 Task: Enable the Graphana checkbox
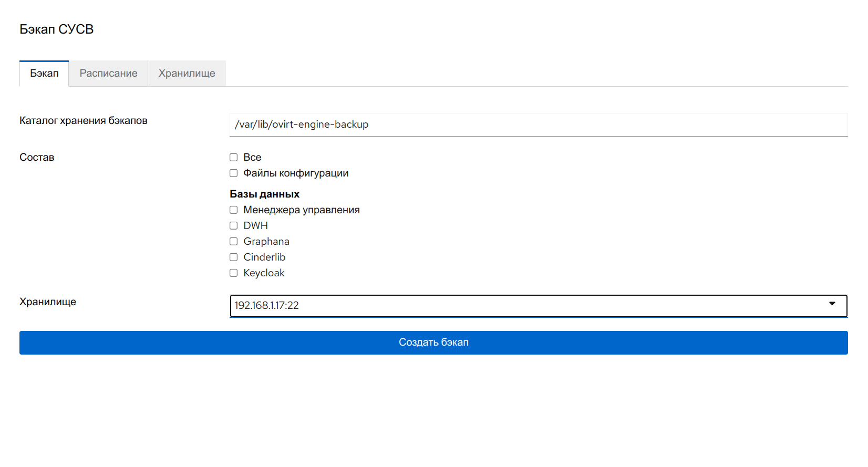[234, 242]
